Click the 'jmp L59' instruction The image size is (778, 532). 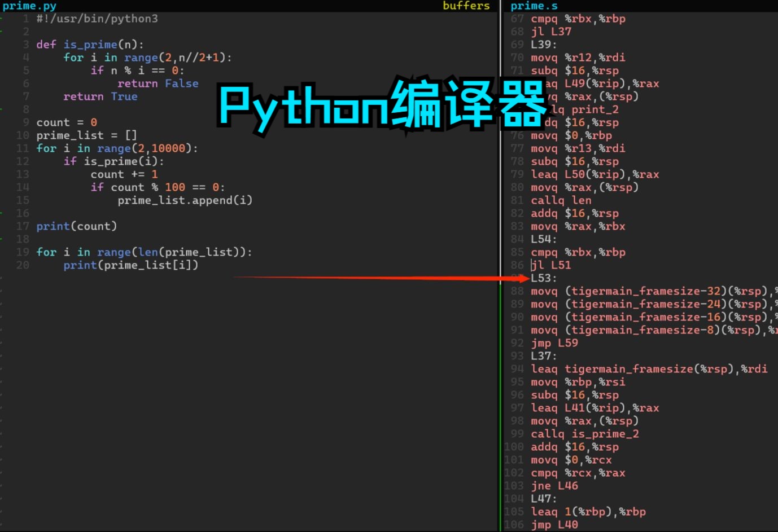[554, 343]
